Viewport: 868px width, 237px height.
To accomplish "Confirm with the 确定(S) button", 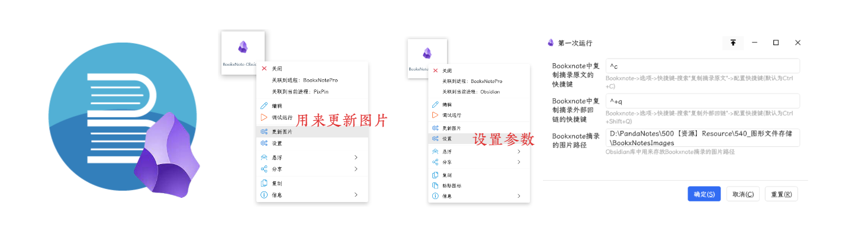I will [x=704, y=194].
